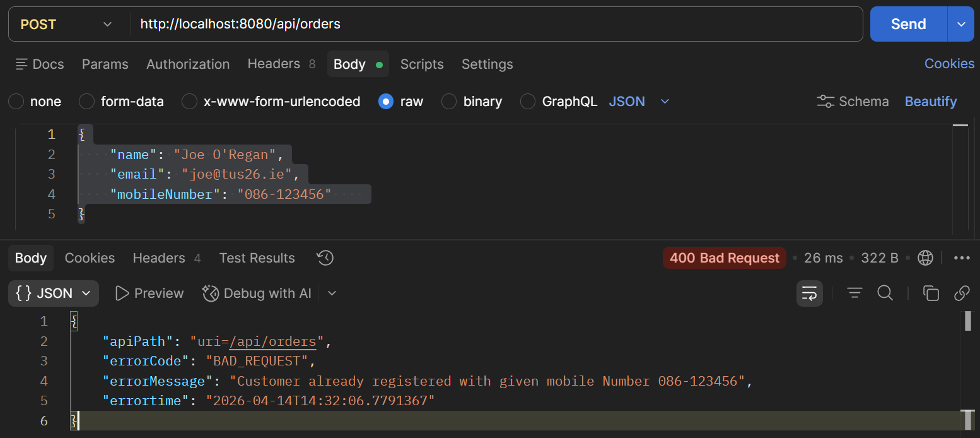This screenshot has height=438, width=980.
Task: Open the response Cookies tab
Action: [x=90, y=257]
